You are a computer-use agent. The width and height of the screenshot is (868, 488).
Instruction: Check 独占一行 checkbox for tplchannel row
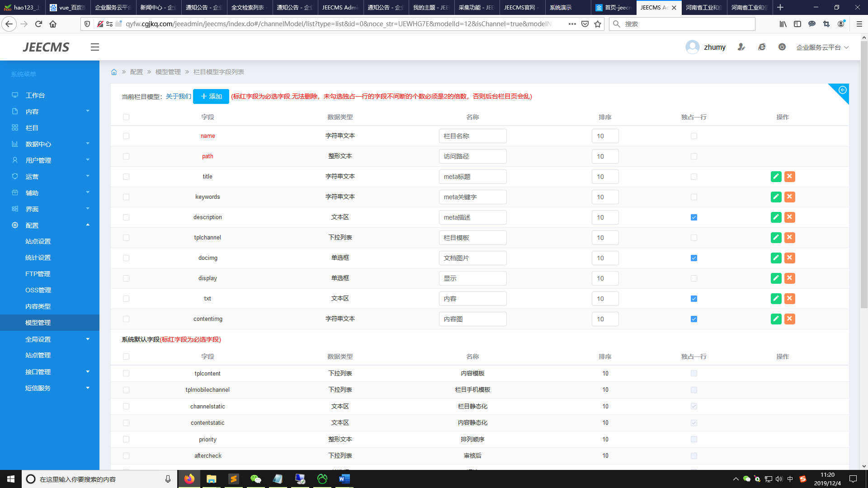693,238
